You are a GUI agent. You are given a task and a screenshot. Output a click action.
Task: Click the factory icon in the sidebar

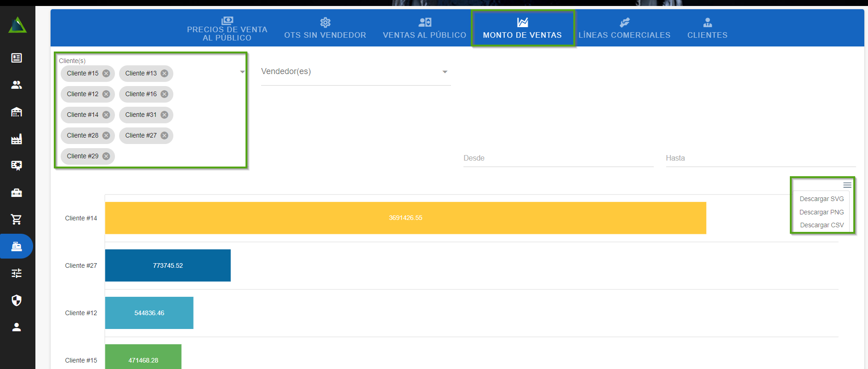(17, 139)
